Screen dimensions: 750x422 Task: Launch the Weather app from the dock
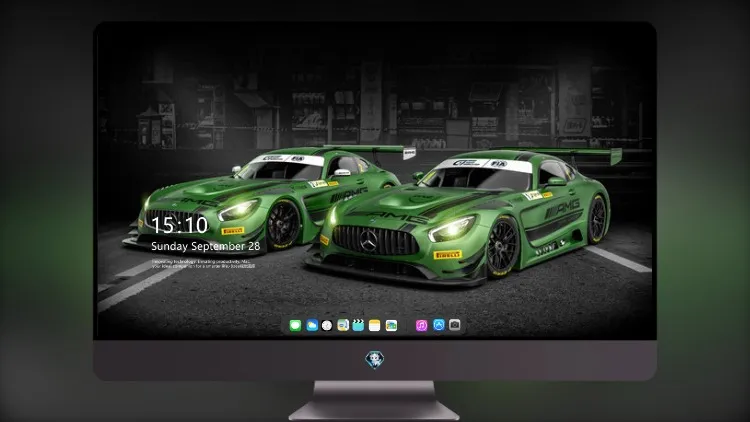point(312,325)
